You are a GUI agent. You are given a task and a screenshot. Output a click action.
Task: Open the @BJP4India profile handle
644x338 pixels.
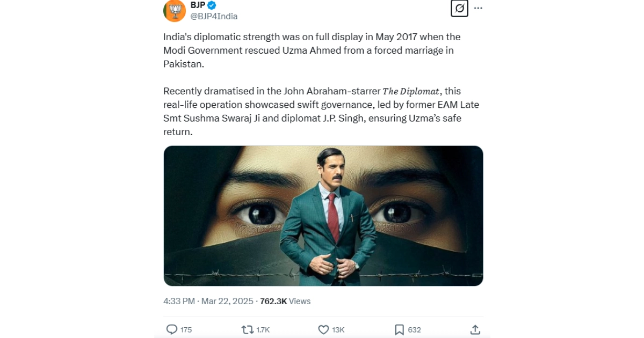tap(215, 16)
